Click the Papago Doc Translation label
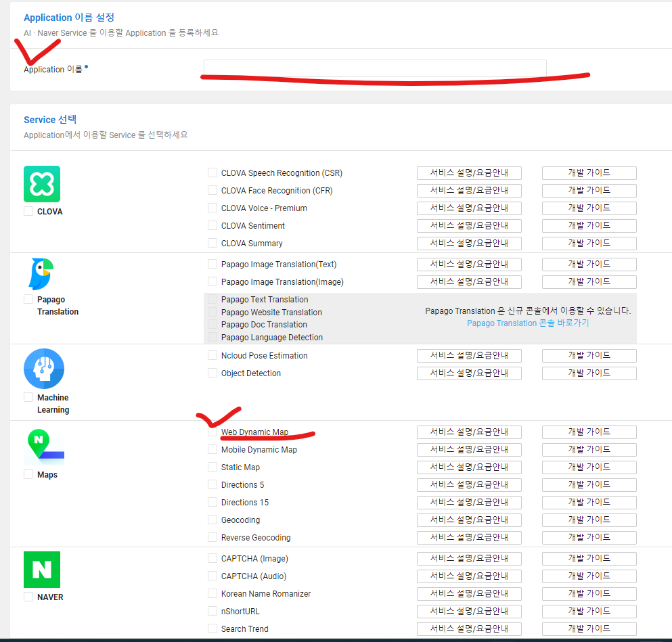This screenshot has height=642, width=672. click(264, 325)
